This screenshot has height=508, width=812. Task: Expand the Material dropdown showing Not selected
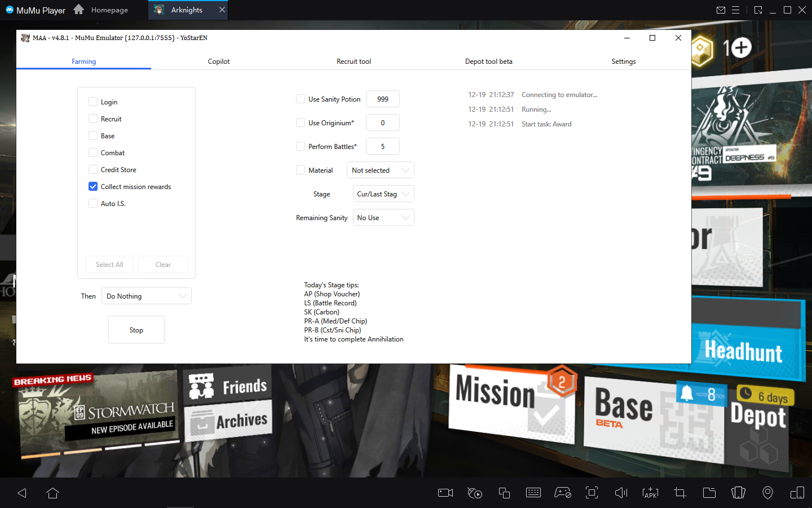pos(380,170)
